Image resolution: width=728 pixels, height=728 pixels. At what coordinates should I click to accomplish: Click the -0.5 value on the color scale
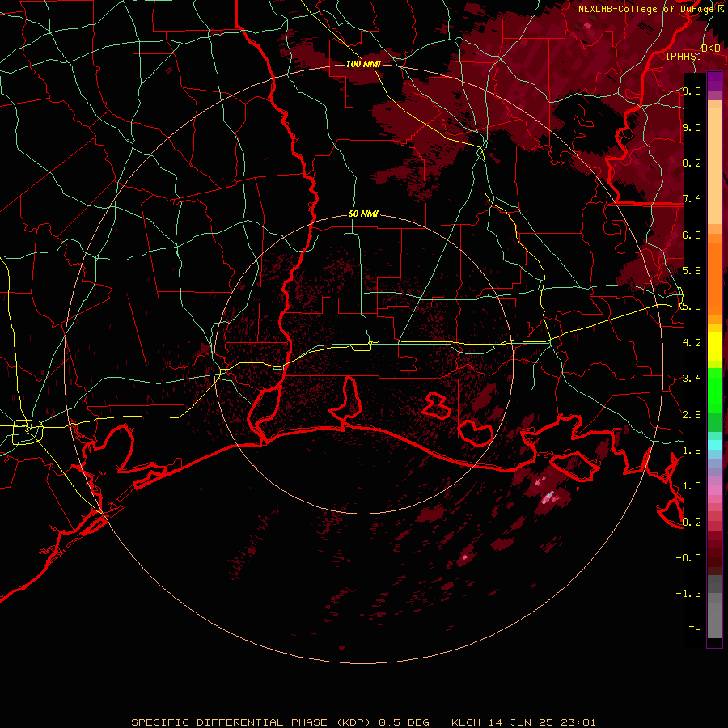point(688,558)
